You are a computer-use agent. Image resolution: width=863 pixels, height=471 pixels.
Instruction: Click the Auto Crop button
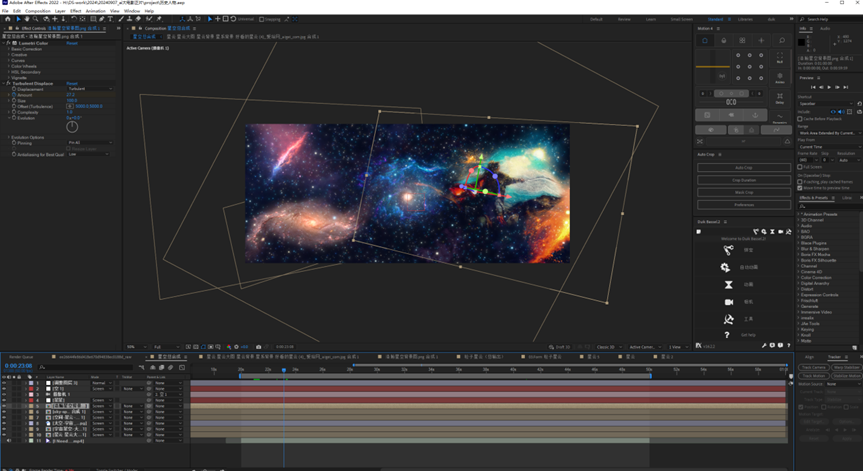[x=744, y=167]
